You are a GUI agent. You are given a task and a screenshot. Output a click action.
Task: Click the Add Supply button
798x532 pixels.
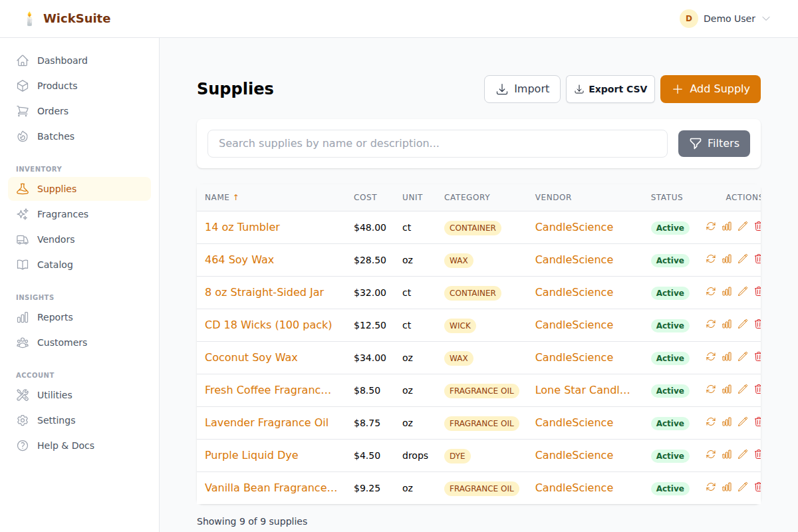[710, 88]
